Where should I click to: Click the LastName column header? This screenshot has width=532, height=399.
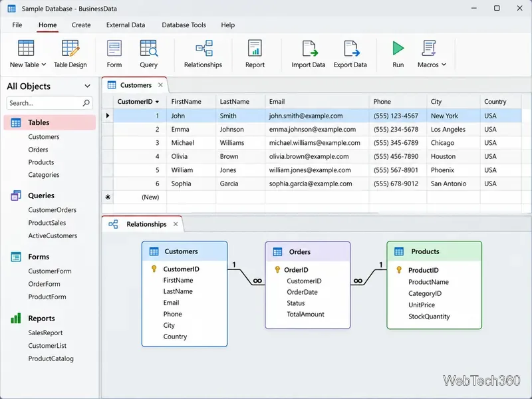(x=240, y=102)
